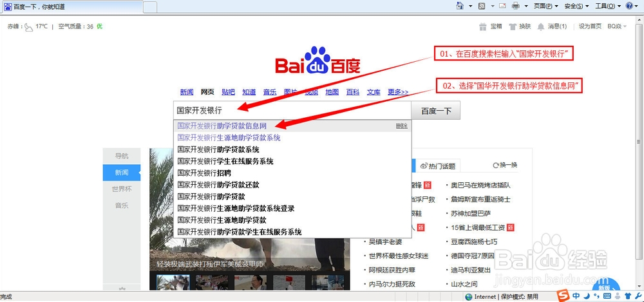Open the 工具(O) menu
Image resolution: width=644 pixels, height=302 pixels.
coord(608,6)
